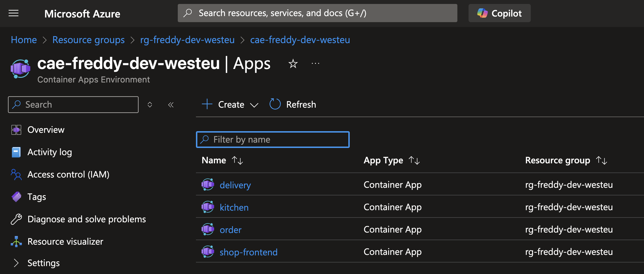Screen dimensions: 644x274
Task: Focus the Filter by name field
Action: click(x=273, y=140)
